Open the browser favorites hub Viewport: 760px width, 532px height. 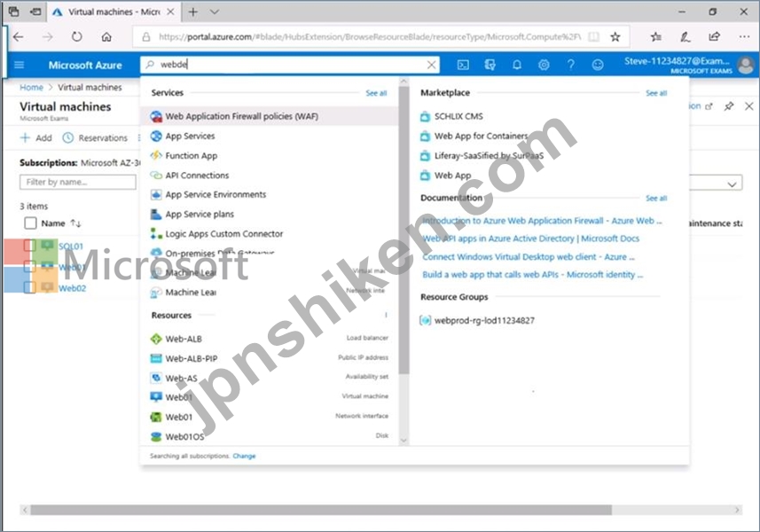click(x=655, y=37)
